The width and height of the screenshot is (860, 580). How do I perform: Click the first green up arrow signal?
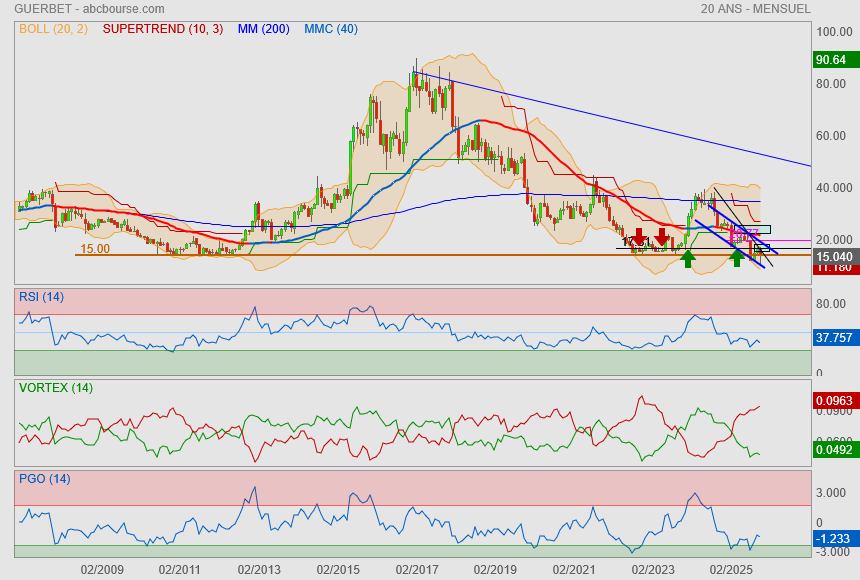click(x=688, y=258)
